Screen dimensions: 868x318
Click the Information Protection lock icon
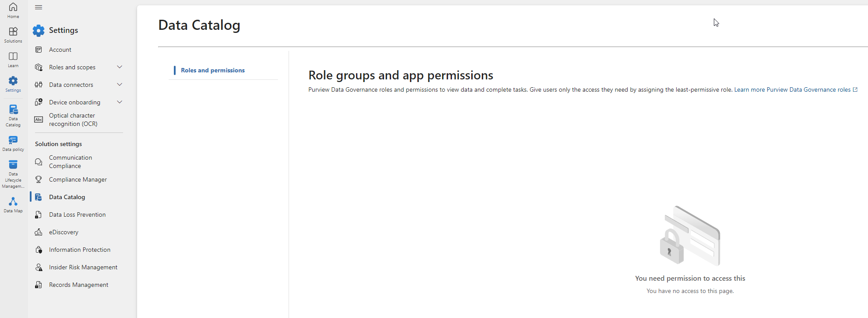(39, 250)
